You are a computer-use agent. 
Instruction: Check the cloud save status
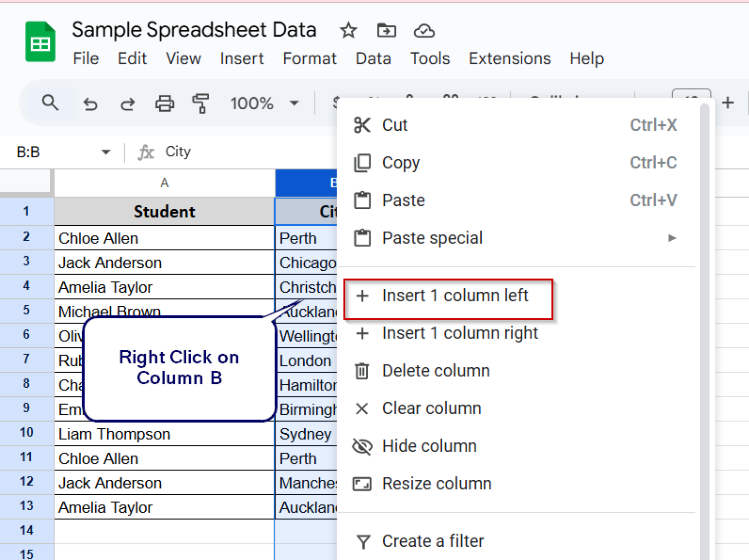pos(424,31)
